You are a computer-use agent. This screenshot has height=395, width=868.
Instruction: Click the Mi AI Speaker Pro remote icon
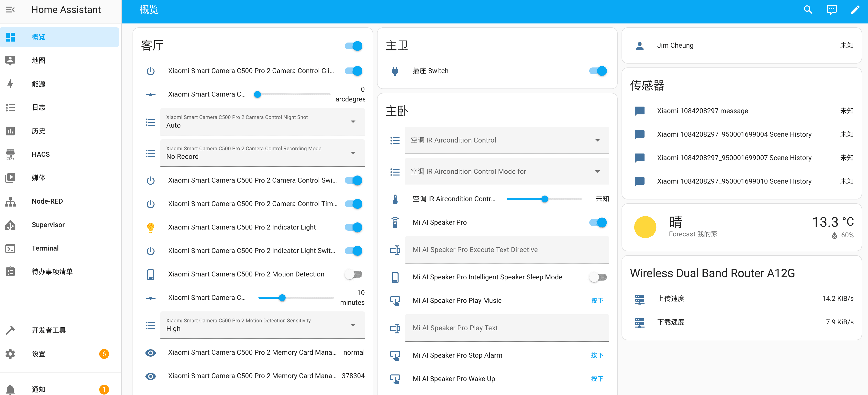395,223
